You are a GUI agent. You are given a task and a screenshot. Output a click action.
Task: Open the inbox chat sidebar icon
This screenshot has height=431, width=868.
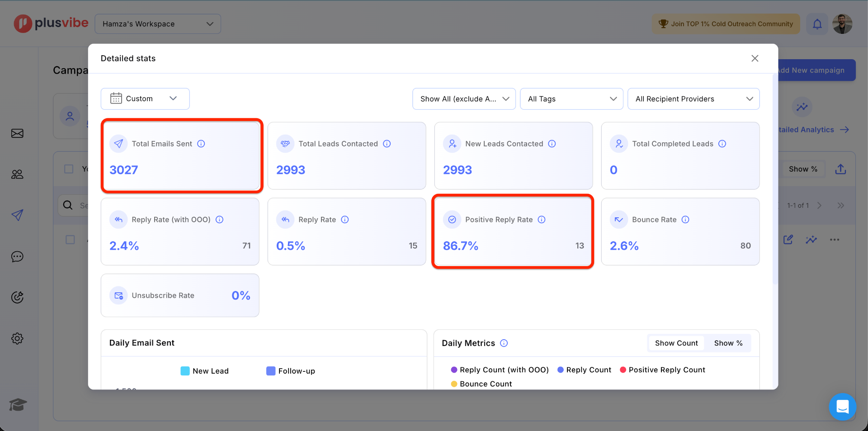pyautogui.click(x=17, y=257)
